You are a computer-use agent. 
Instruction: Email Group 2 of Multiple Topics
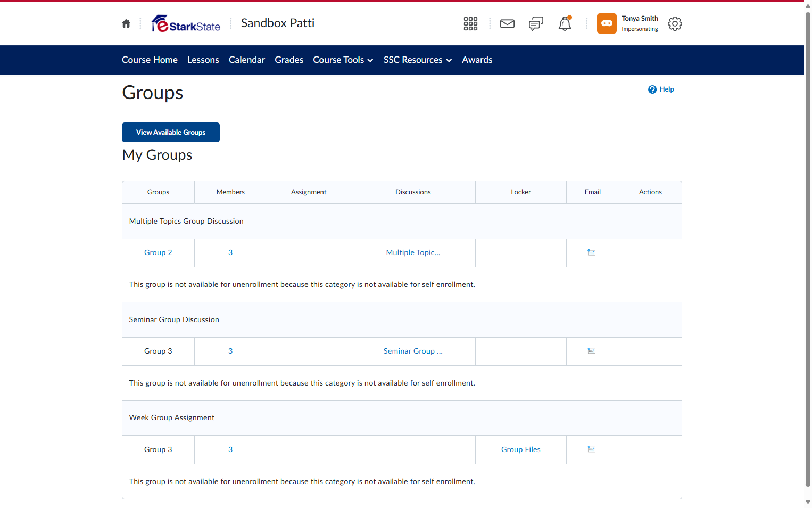[x=591, y=252]
